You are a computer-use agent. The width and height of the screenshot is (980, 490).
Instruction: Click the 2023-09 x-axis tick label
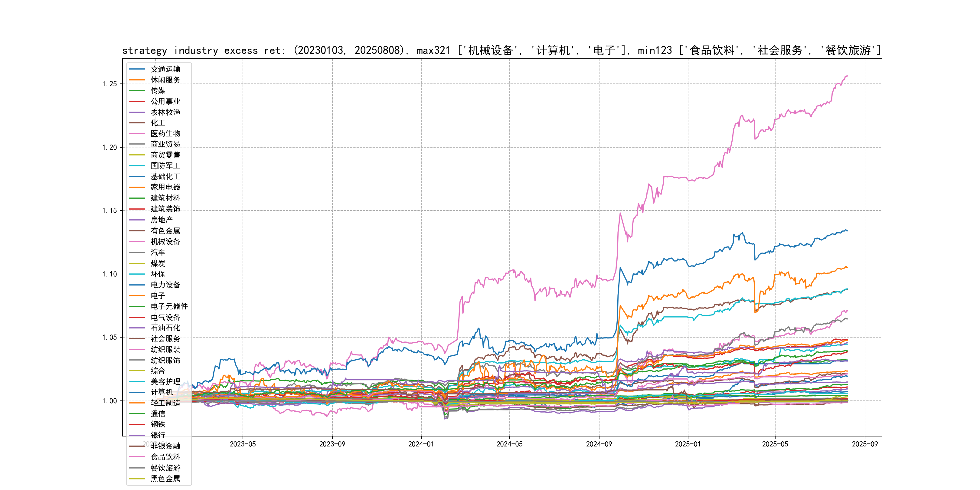tap(332, 444)
